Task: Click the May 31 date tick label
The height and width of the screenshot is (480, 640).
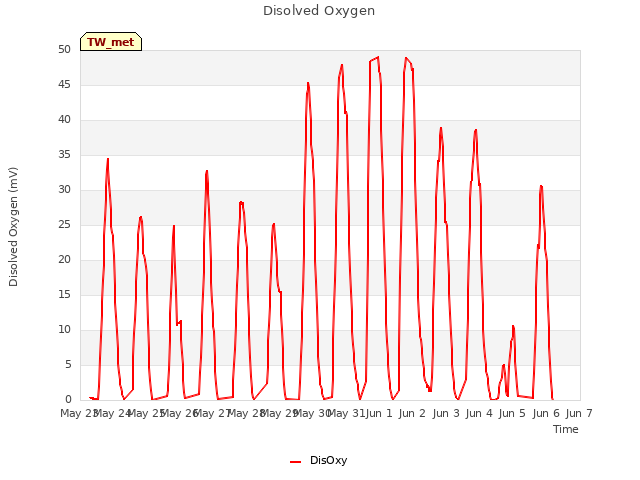Action: pyautogui.click(x=347, y=413)
